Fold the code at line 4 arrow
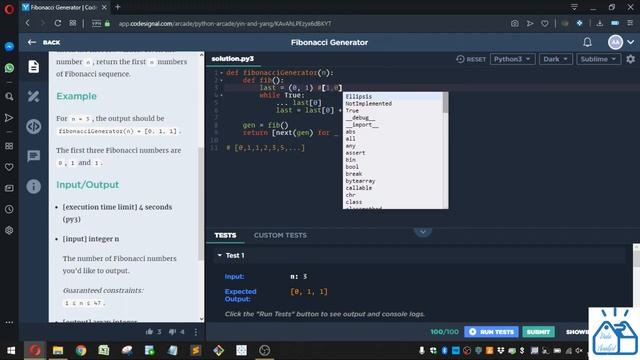 [222, 95]
